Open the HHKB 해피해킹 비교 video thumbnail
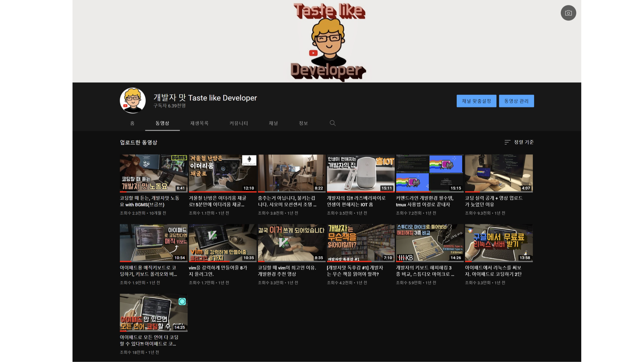This screenshot has height=362, width=644. [430, 243]
